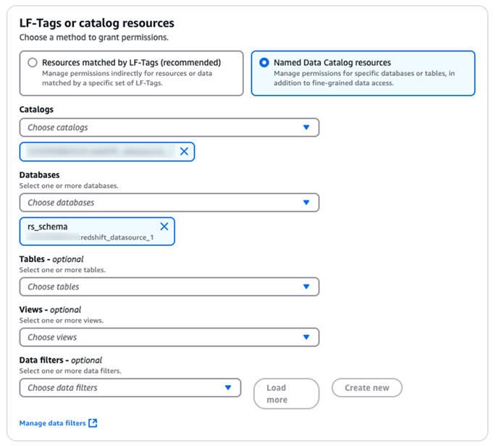Expand the Choose tables dropdown
This screenshot has width=496, height=448.
click(159, 287)
